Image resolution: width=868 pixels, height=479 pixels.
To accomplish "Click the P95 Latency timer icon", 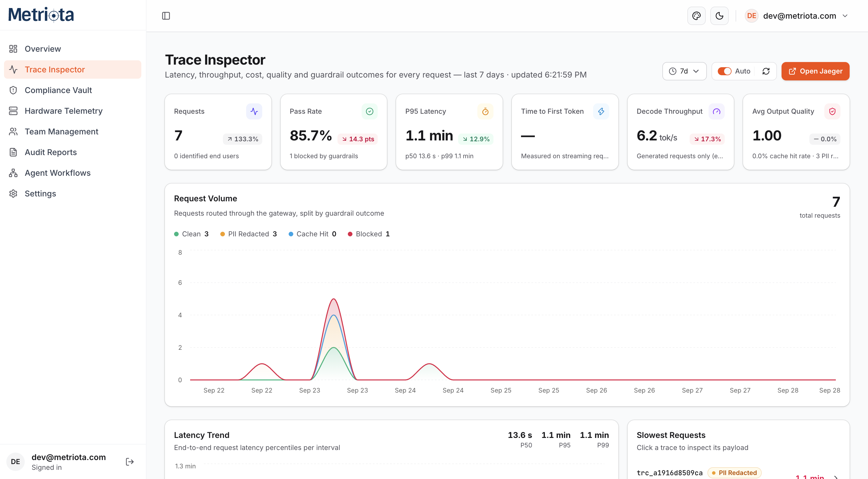I will [485, 111].
